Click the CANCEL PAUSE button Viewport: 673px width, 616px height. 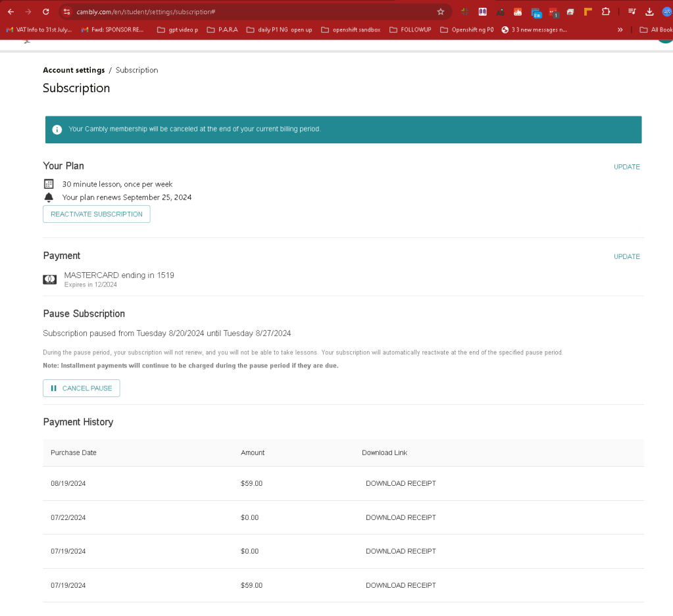click(x=82, y=389)
